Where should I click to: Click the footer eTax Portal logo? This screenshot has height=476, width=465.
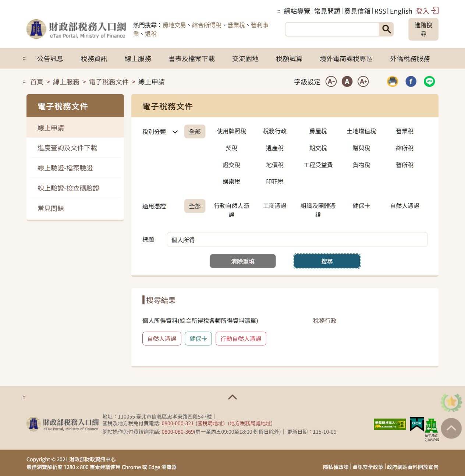[x=63, y=424]
